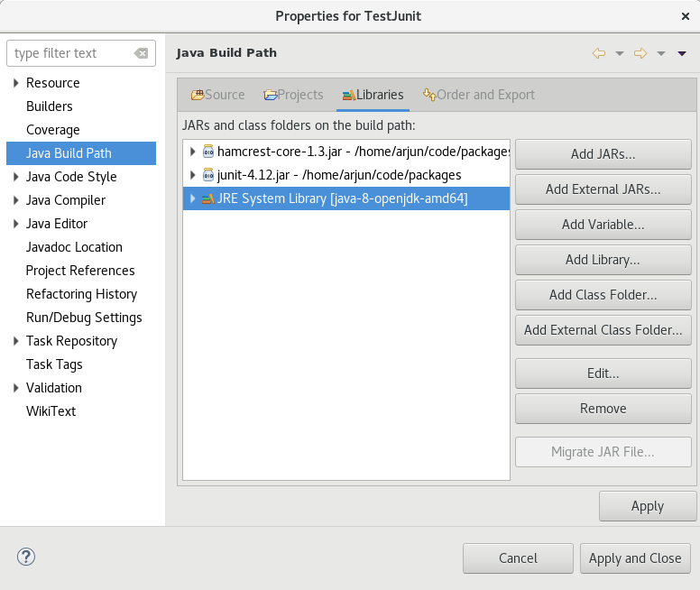700x590 pixels.
Task: Click the junit-4.12.jar file icon
Action: click(x=208, y=175)
